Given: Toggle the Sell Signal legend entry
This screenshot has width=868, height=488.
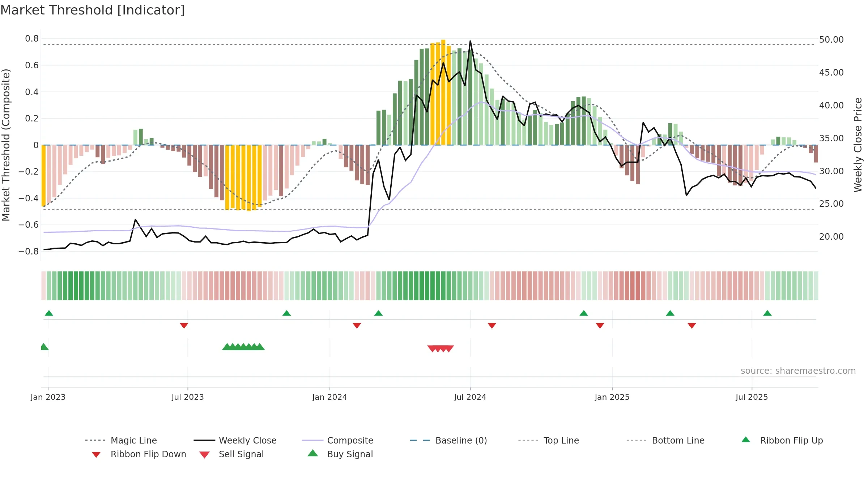Looking at the screenshot, I should pyautogui.click(x=231, y=454).
